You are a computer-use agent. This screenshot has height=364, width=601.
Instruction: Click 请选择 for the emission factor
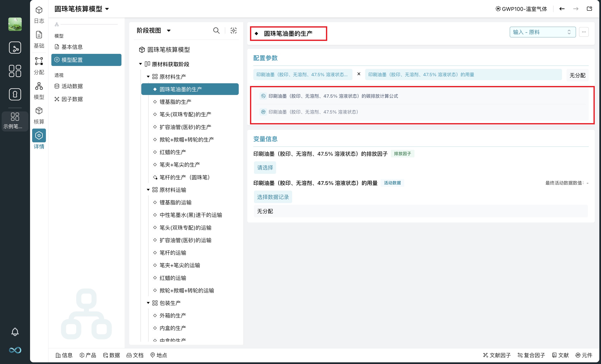pyautogui.click(x=265, y=168)
